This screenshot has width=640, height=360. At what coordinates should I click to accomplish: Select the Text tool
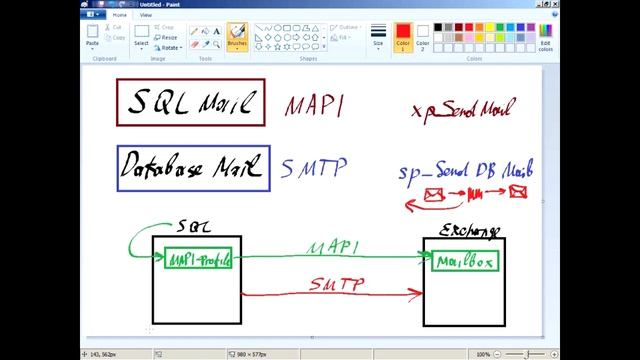coord(217,31)
